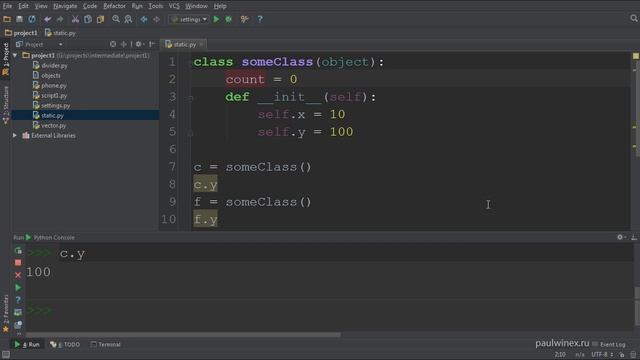Open the Navigate menu

tap(65, 6)
